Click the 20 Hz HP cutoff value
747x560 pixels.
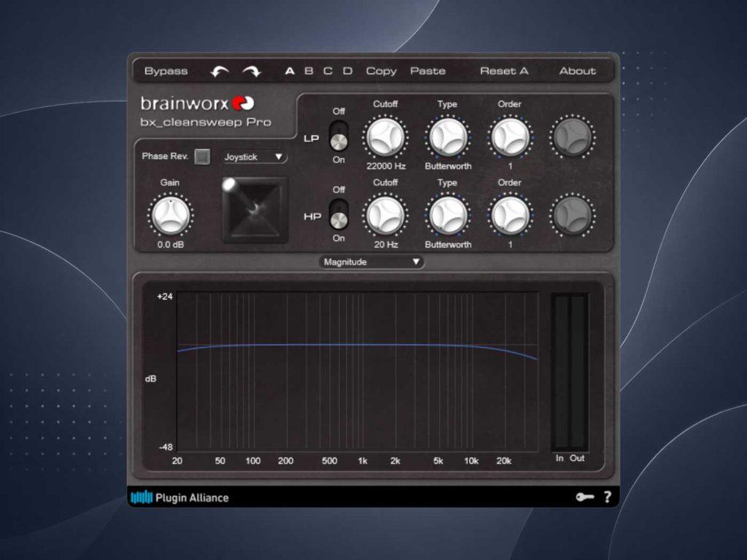(x=386, y=244)
